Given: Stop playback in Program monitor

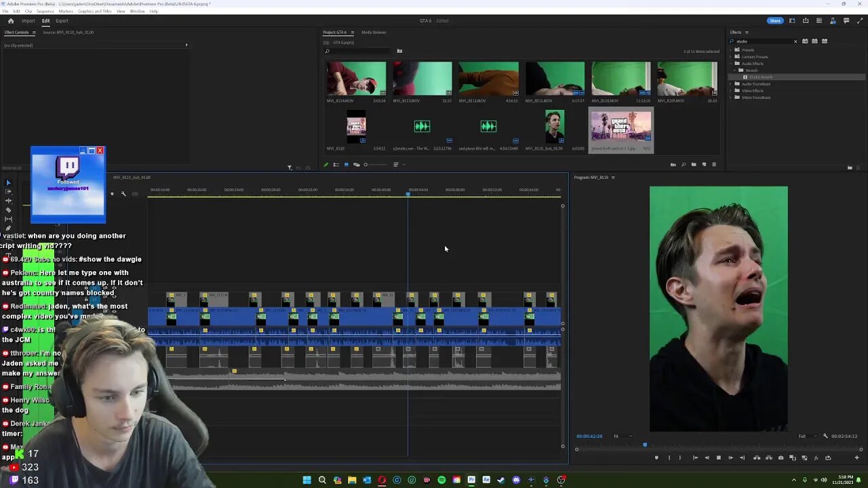Looking at the screenshot, I should coord(719,458).
